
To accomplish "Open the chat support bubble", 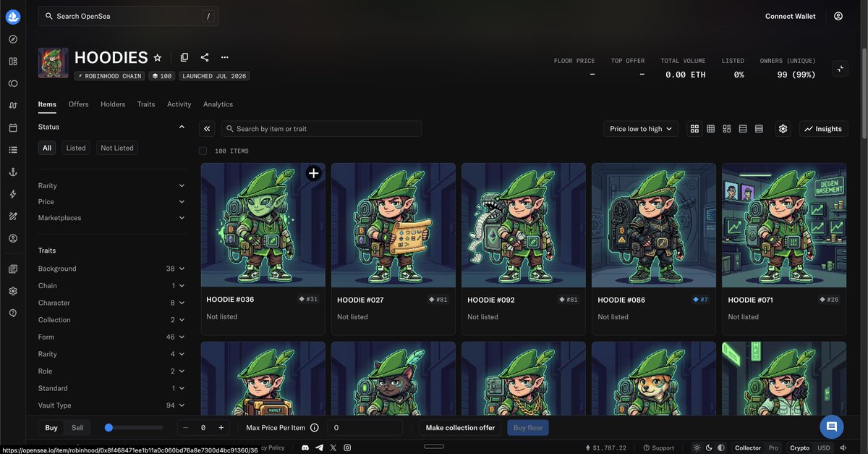I will (832, 426).
